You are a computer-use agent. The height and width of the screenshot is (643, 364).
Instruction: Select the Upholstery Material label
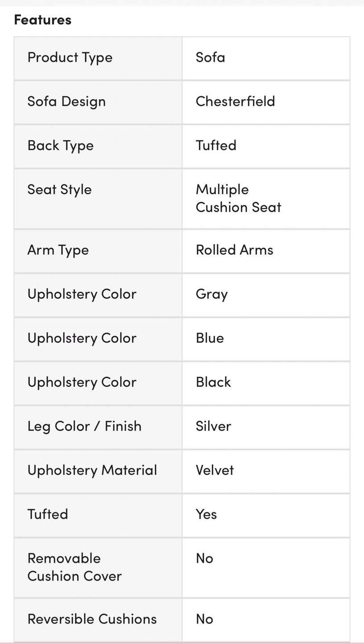[x=92, y=470]
